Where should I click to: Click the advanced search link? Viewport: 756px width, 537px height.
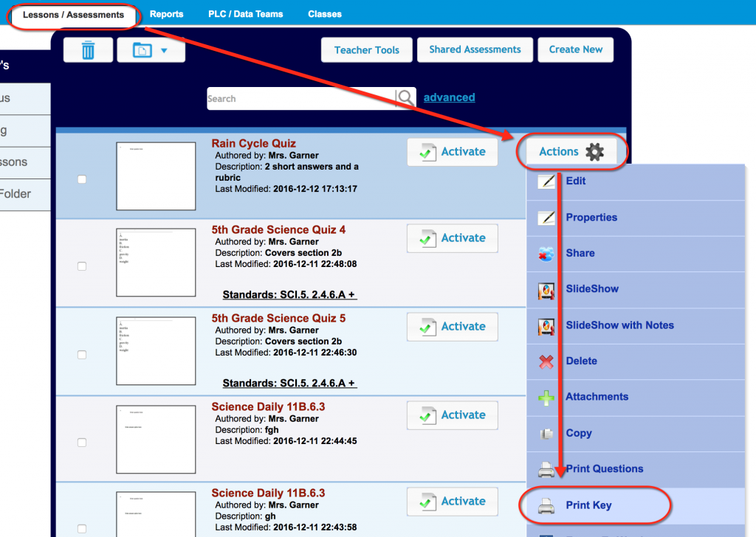[x=449, y=97]
